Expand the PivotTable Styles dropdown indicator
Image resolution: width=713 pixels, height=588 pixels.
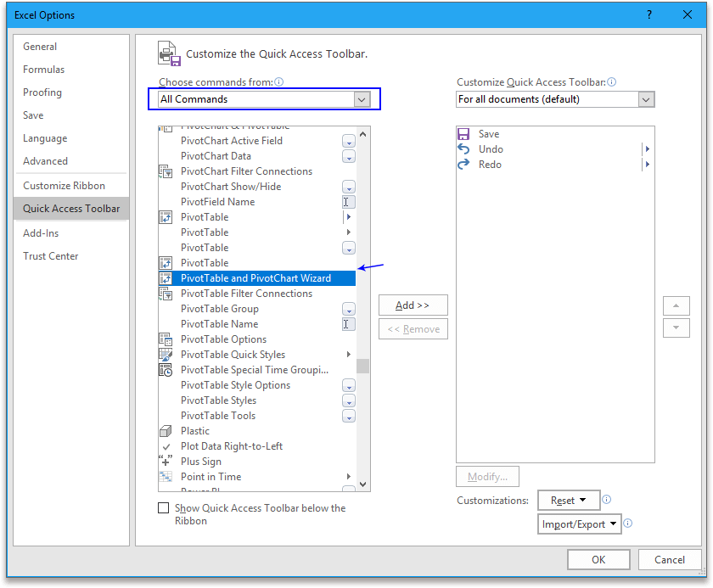point(348,400)
